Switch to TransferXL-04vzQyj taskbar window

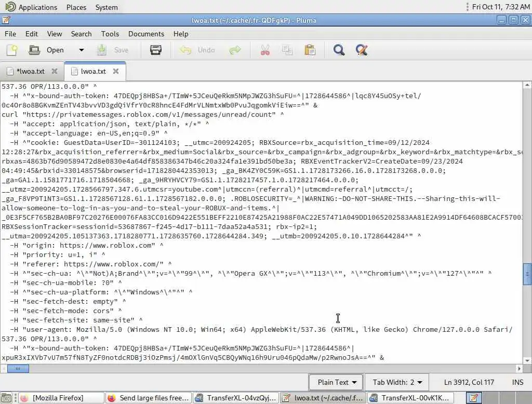tap(236, 398)
